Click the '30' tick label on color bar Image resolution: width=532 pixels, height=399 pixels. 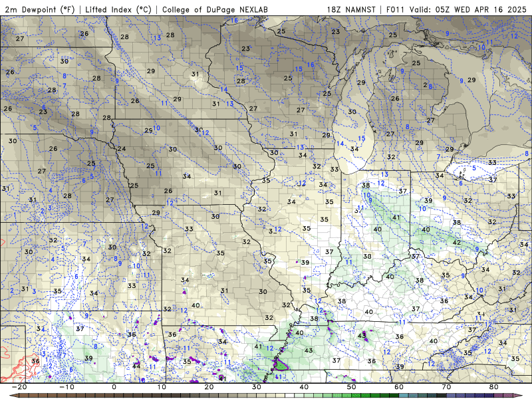pos(257,387)
